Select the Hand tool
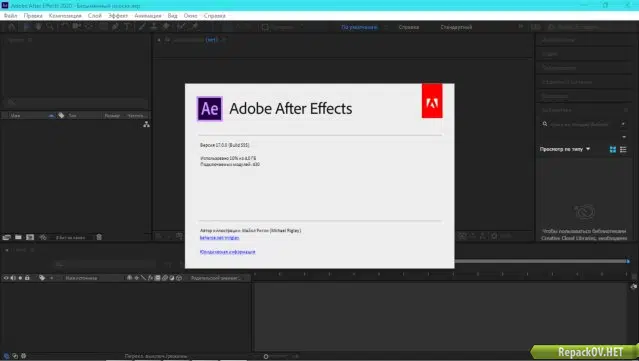The image size is (639, 361). 38,27
